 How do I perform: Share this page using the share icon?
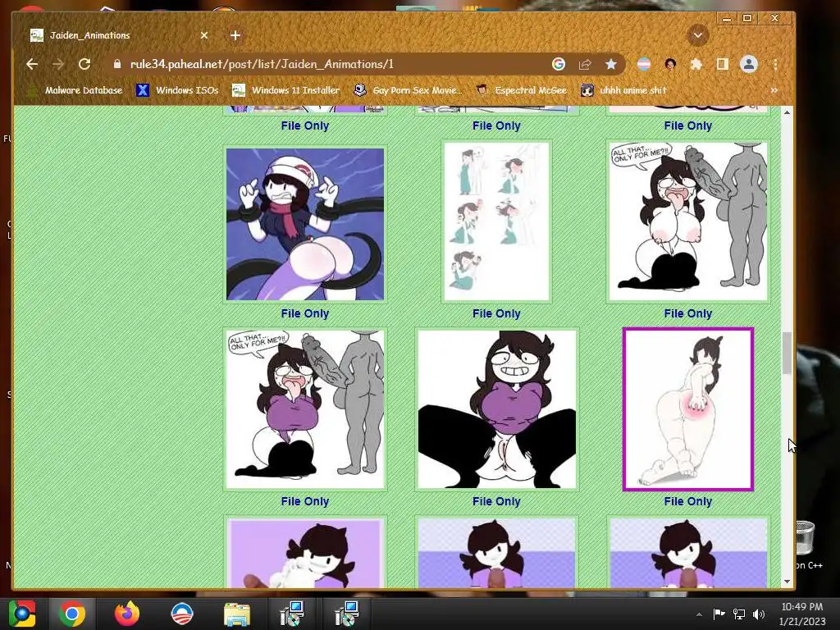coord(584,64)
